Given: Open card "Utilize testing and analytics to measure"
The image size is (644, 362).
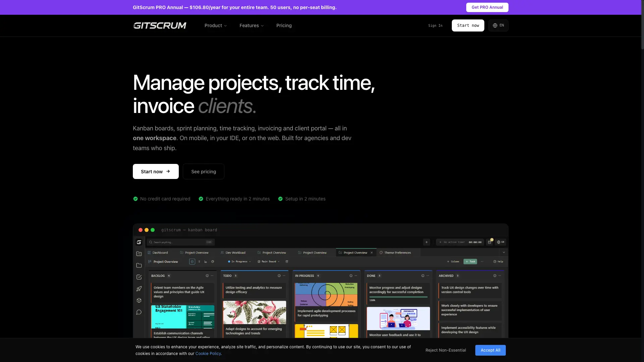Looking at the screenshot, I should [254, 290].
